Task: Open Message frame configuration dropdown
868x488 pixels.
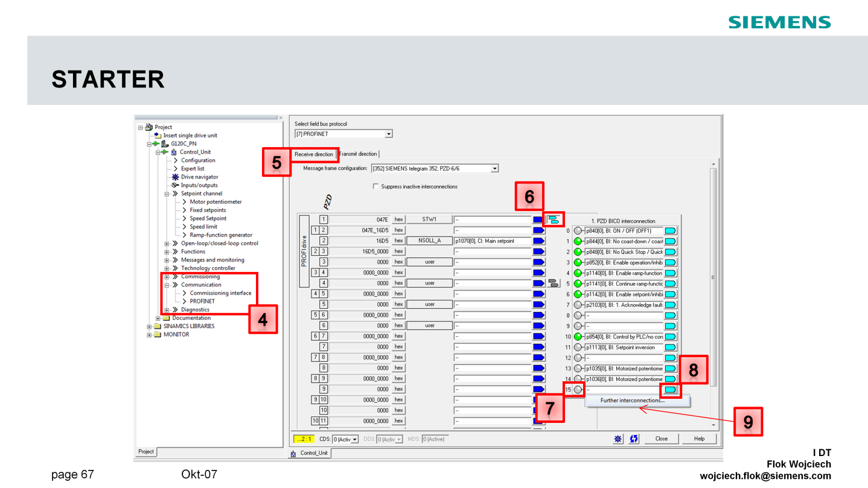Action: click(495, 168)
